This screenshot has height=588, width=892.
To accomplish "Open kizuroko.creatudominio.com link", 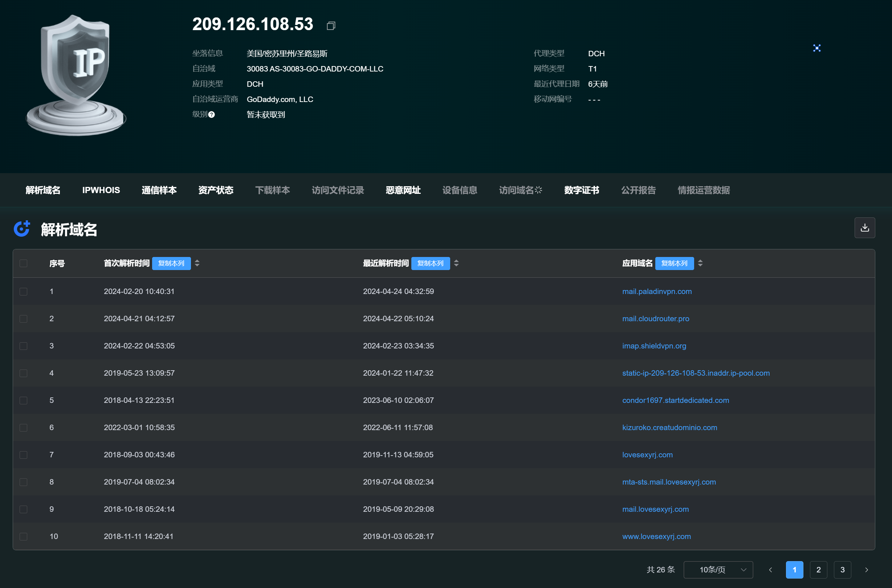I will tap(669, 428).
